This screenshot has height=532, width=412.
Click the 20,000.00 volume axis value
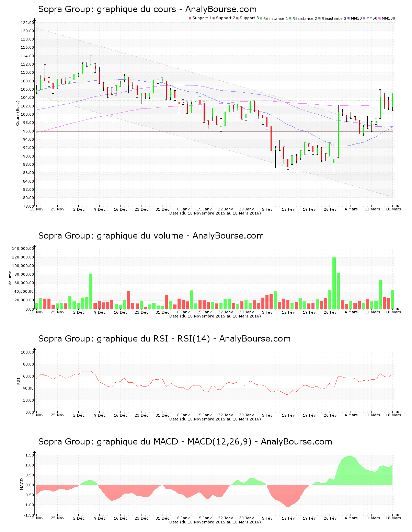(x=24, y=300)
